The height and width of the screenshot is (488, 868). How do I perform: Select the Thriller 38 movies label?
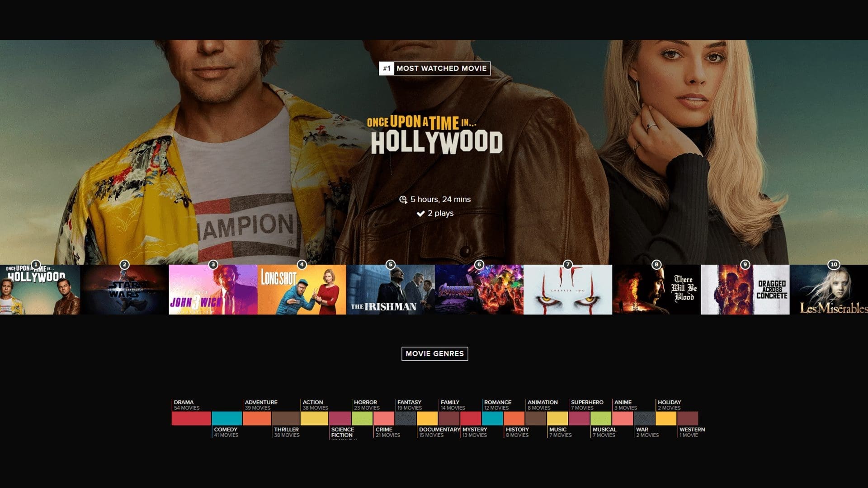pyautogui.click(x=286, y=432)
